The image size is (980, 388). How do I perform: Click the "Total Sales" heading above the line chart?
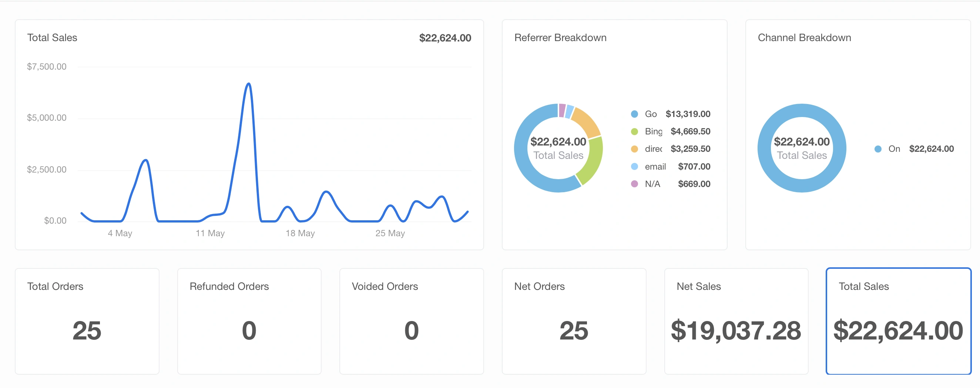pos(52,38)
